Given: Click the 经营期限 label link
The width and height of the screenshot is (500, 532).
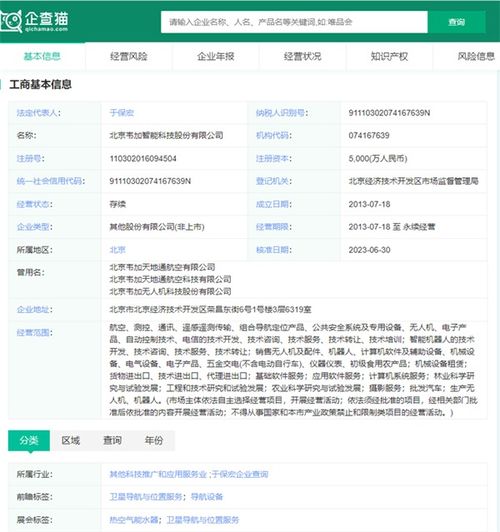Looking at the screenshot, I should click(272, 227).
